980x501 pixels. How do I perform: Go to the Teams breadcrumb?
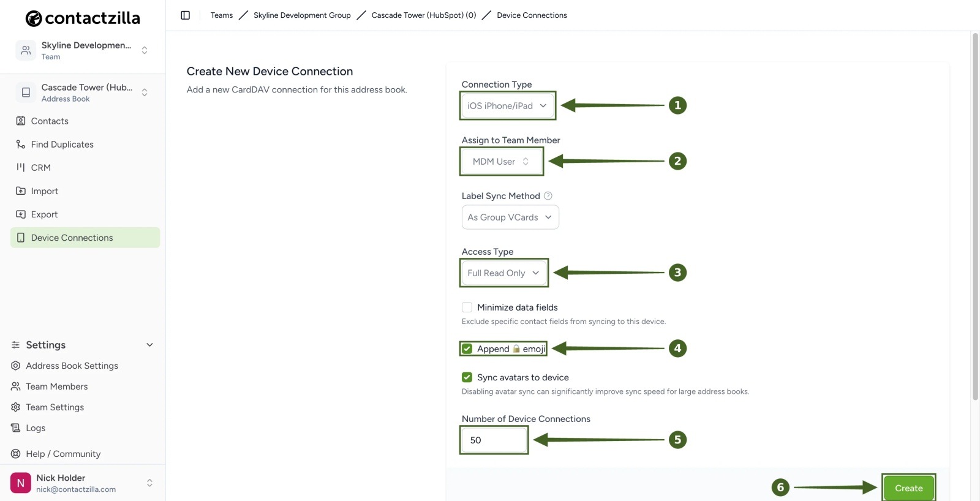pos(222,15)
